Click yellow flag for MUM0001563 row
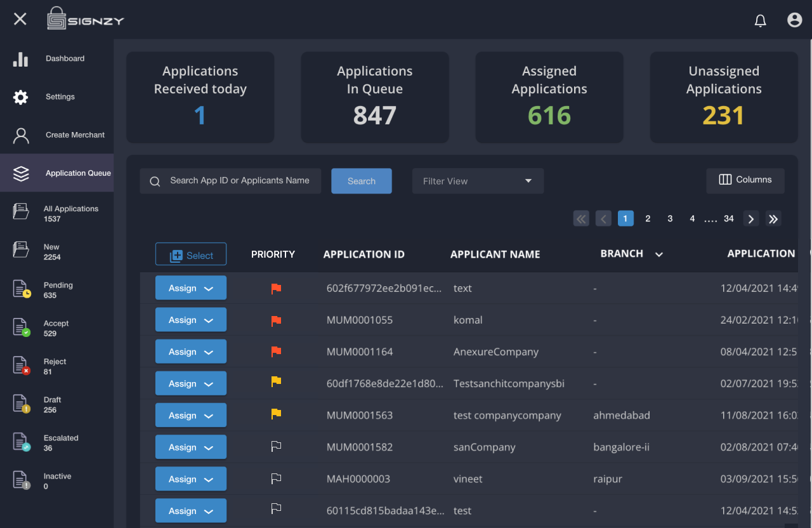812x528 pixels. [x=276, y=413]
